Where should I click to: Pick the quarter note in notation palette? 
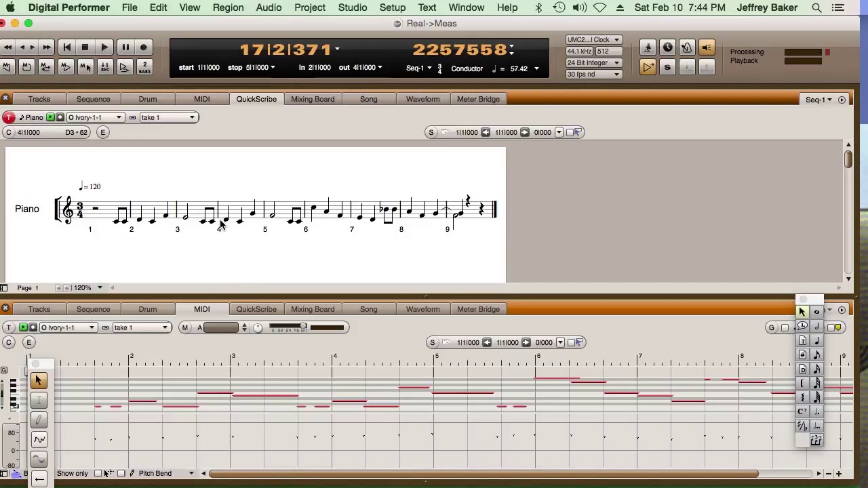(816, 341)
